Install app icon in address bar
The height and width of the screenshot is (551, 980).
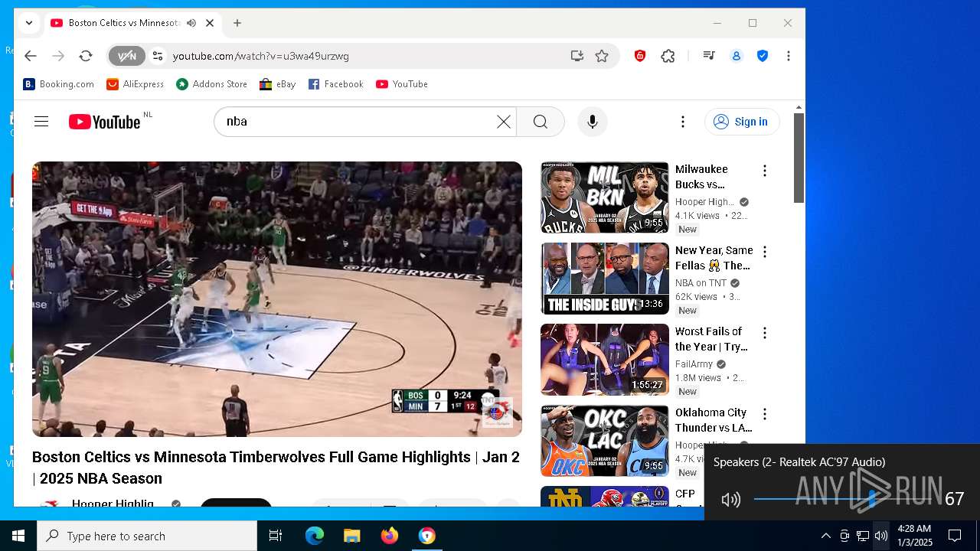pos(577,56)
